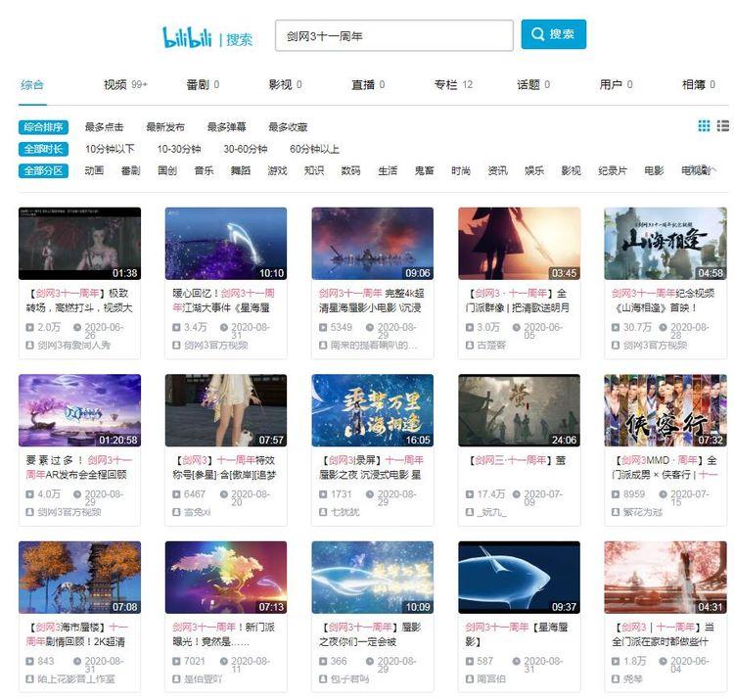734x700 pixels.
Task: Open the 侠客行 07:32 video thumbnail
Action: pyautogui.click(x=665, y=410)
